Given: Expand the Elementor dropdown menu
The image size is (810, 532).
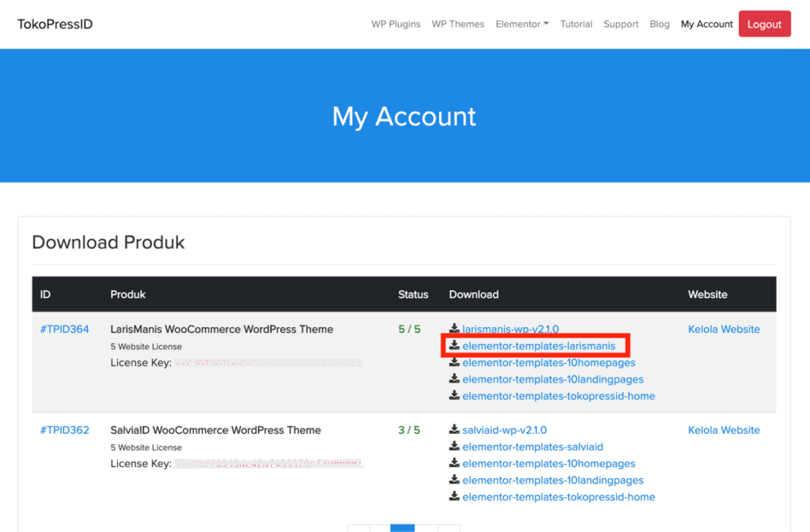Looking at the screenshot, I should [522, 25].
